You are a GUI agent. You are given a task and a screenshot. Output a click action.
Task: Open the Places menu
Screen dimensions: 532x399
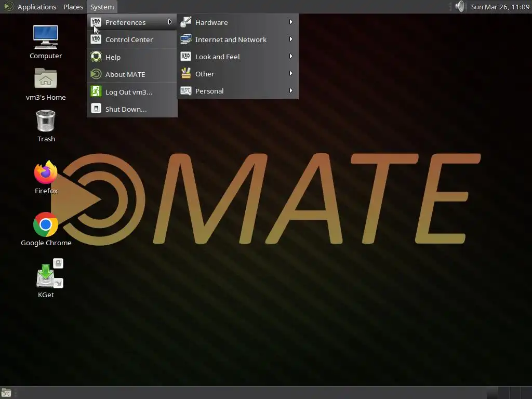pos(73,7)
